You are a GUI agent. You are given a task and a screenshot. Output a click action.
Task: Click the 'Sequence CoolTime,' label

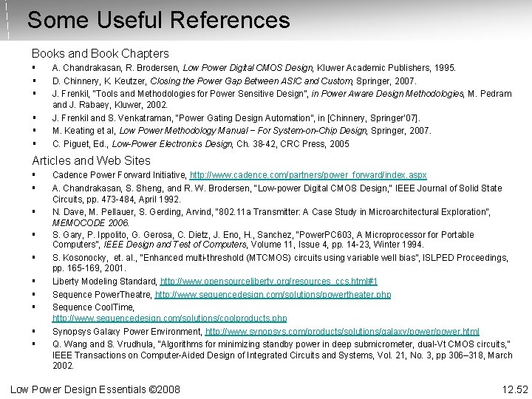(x=93, y=307)
